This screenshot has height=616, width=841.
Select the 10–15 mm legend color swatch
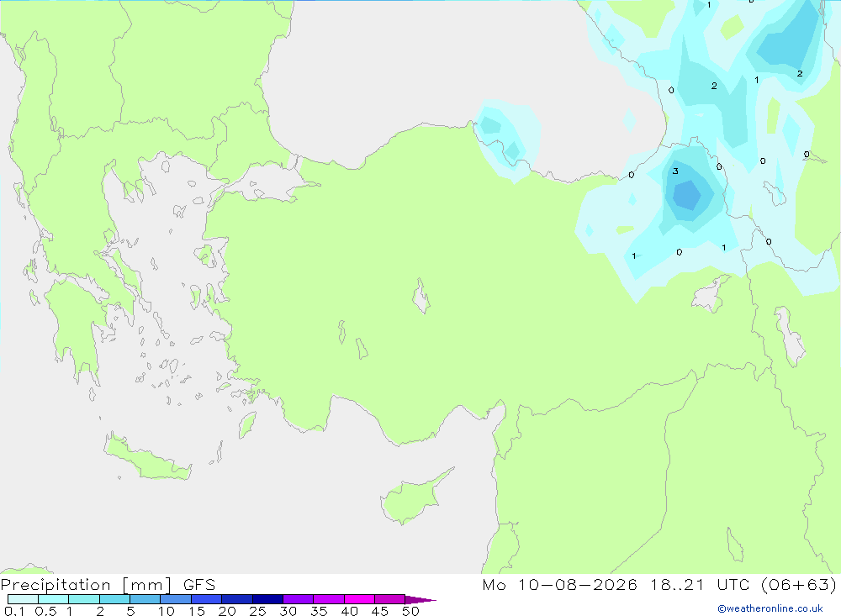coord(176,599)
